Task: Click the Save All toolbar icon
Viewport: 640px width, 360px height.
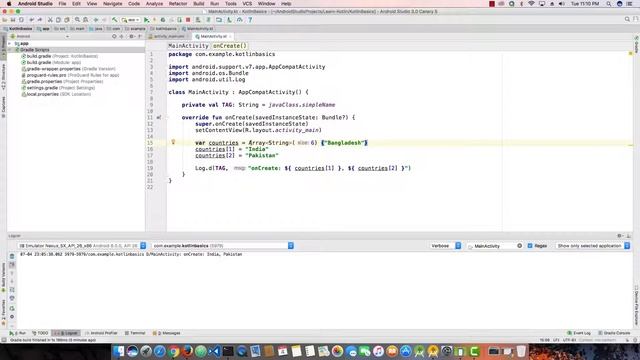Action: pyautogui.click(x=13, y=20)
